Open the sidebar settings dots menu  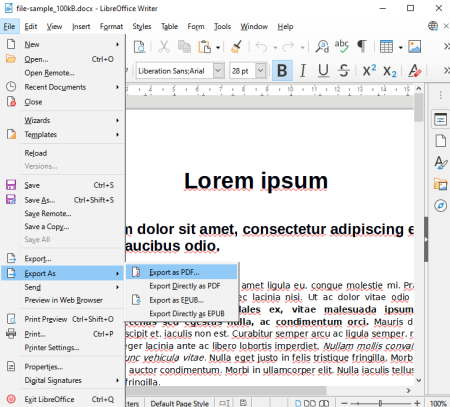click(441, 95)
